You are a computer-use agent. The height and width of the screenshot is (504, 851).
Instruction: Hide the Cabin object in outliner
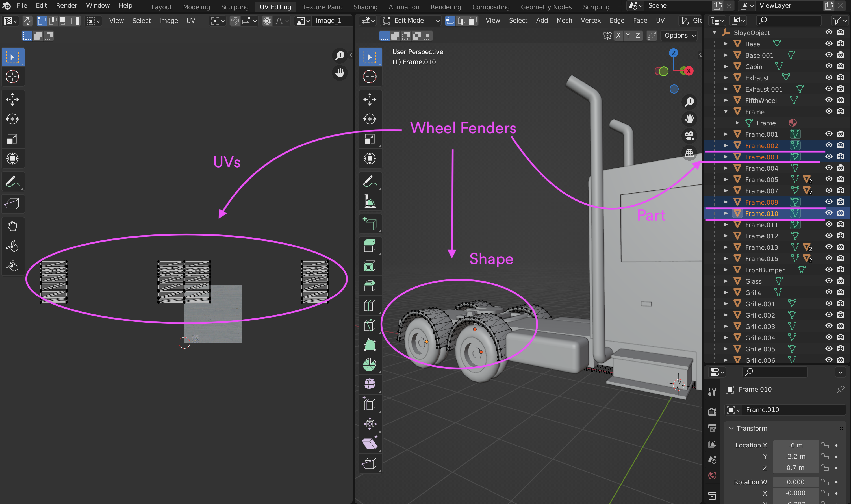click(x=829, y=66)
